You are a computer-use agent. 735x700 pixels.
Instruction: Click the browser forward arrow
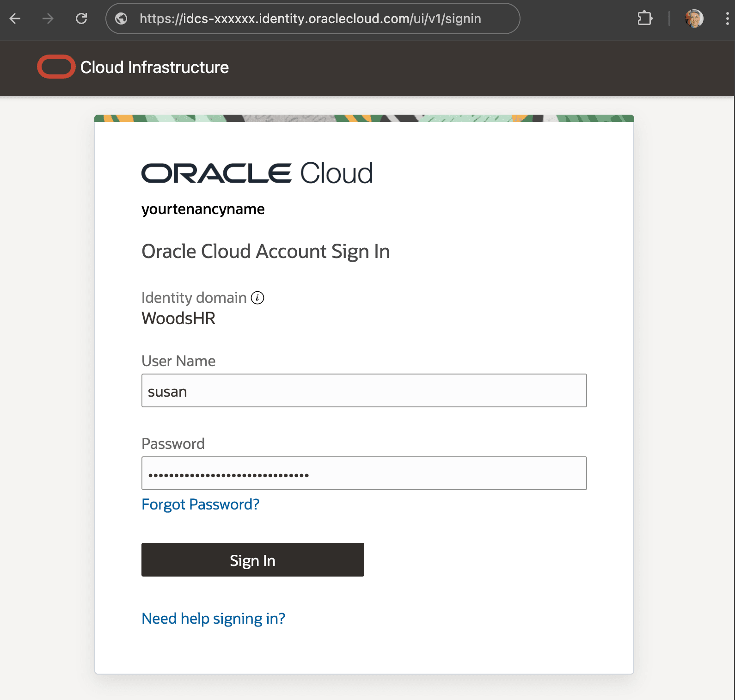coord(48,18)
